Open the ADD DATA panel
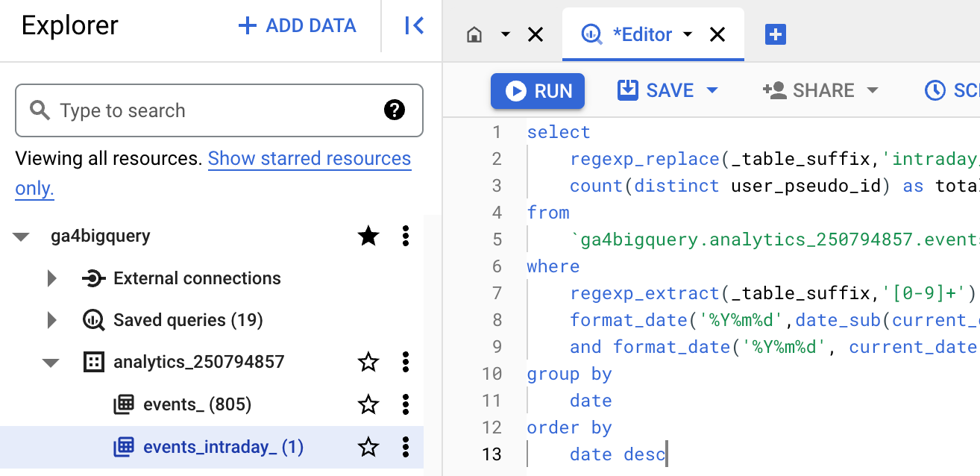 (297, 25)
